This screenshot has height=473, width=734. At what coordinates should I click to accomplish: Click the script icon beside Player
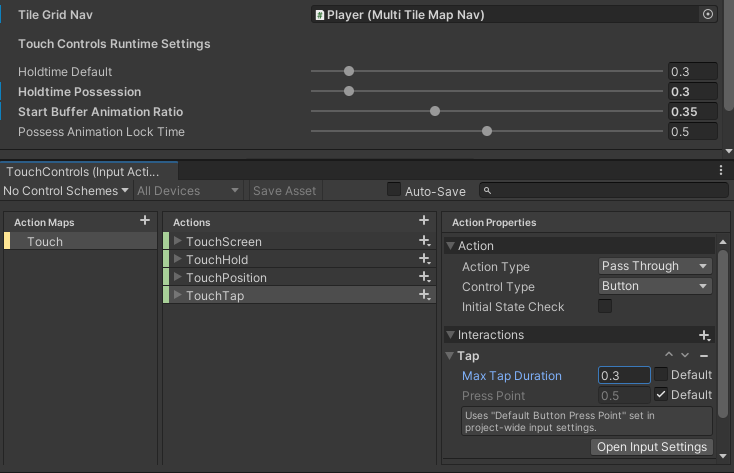(320, 15)
